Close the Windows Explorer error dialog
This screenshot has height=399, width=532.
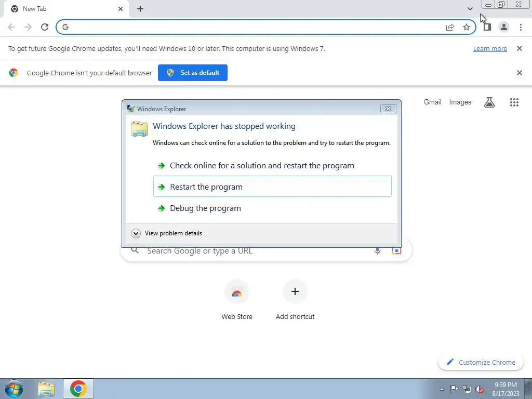388,109
